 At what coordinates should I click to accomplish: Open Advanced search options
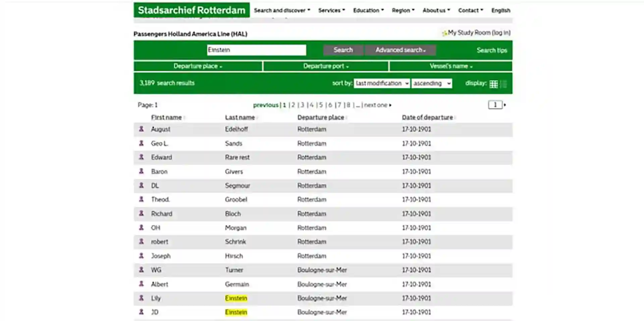(x=400, y=50)
